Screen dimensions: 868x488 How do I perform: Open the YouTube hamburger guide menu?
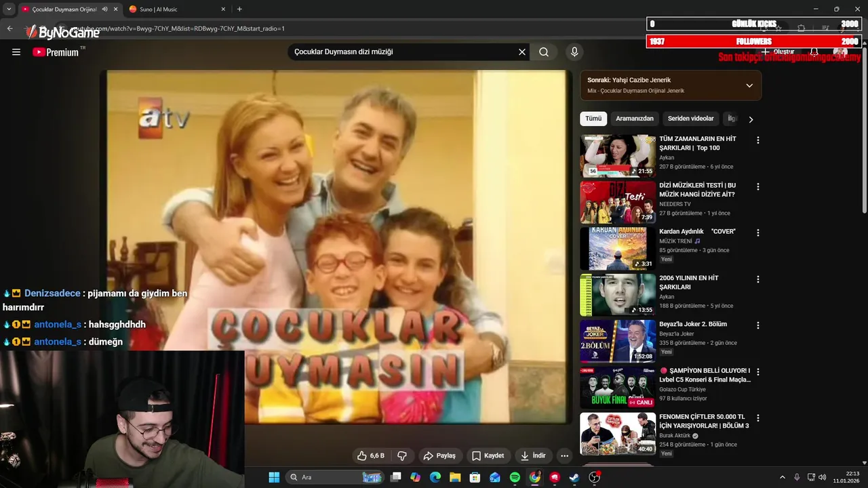click(x=16, y=52)
